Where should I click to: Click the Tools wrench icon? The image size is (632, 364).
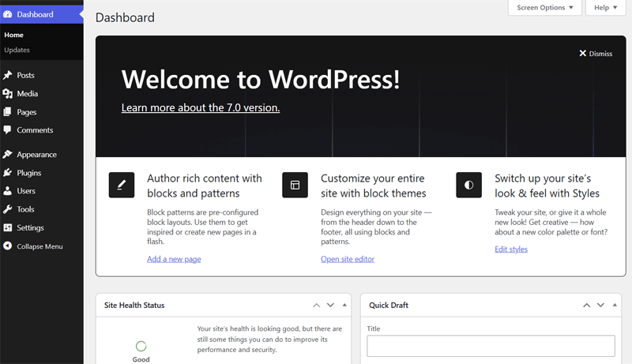(x=8, y=209)
